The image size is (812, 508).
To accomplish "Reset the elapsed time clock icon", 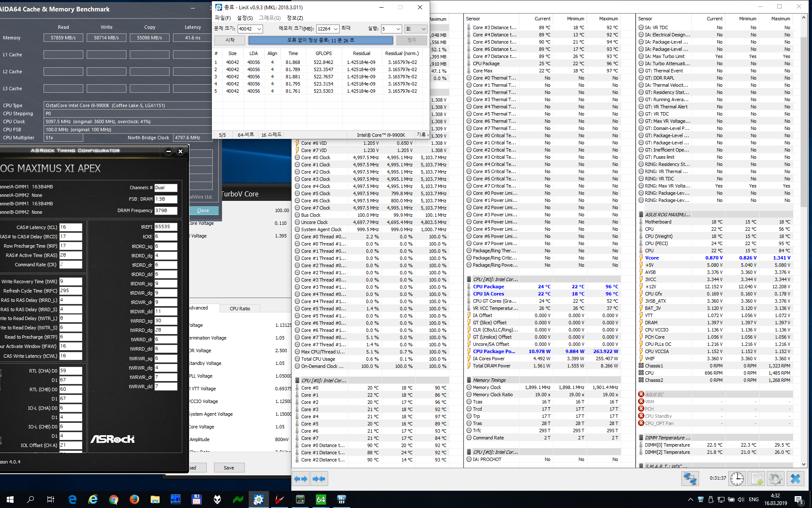I will coord(737,479).
